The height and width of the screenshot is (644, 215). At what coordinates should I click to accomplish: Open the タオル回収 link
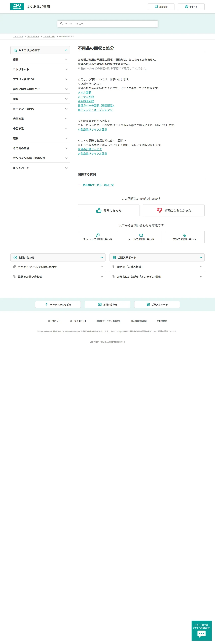click(85, 92)
